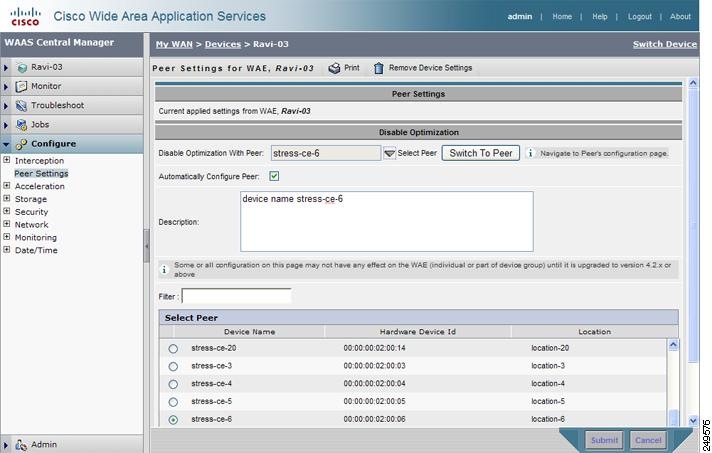Select the stress-ce-20 radio button
This screenshot has width=712, height=453.
[173, 349]
